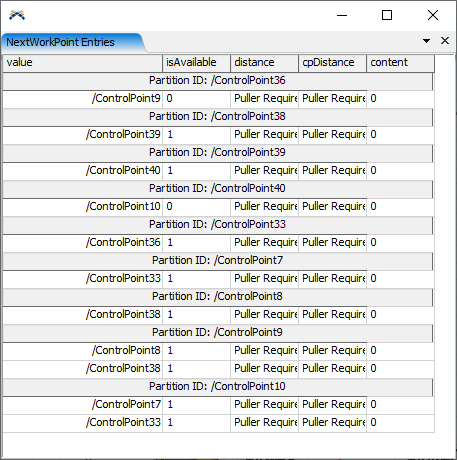Click content cell for /ControlPoint7 row
Screen dimensions: 457x460
click(401, 405)
